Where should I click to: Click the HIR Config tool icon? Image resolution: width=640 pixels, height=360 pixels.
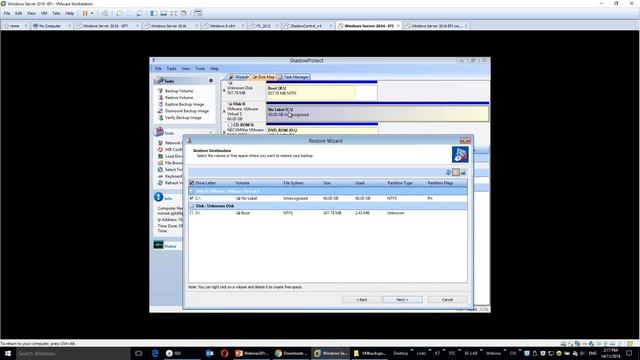pyautogui.click(x=160, y=149)
